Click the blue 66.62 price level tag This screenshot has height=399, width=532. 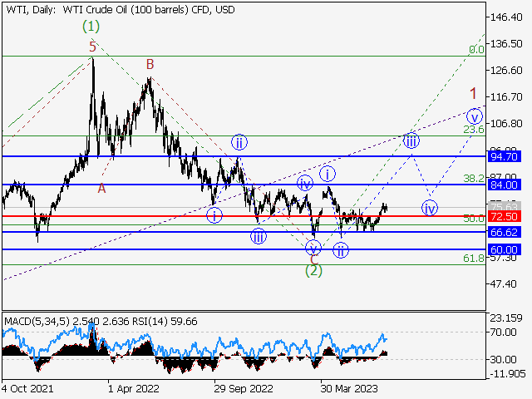[x=504, y=233]
